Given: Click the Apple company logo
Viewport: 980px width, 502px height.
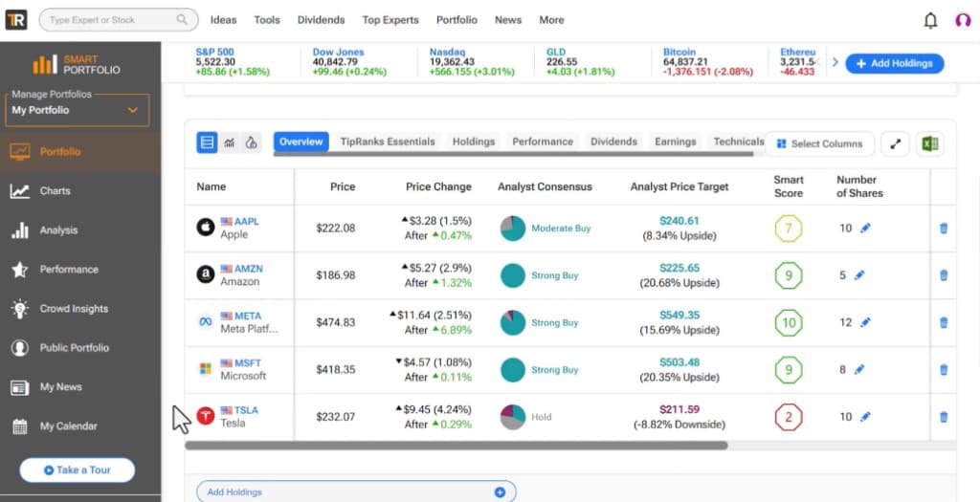Looking at the screenshot, I should tap(206, 228).
